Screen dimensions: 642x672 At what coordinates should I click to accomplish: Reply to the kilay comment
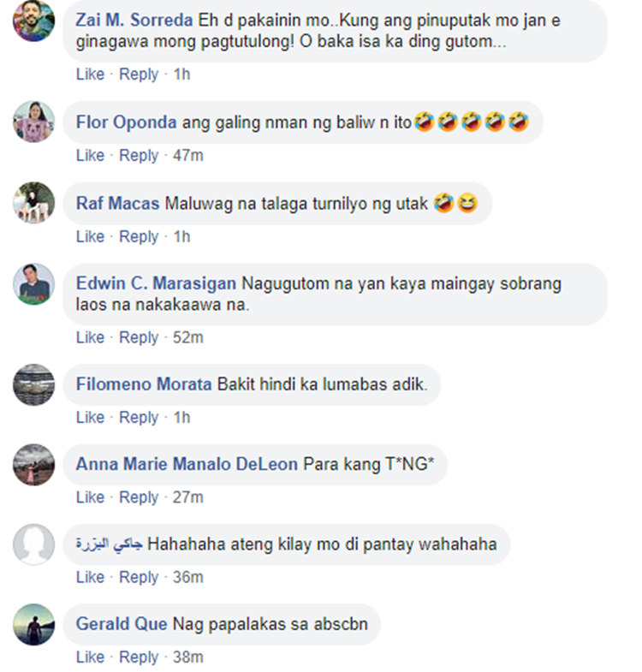tap(139, 577)
